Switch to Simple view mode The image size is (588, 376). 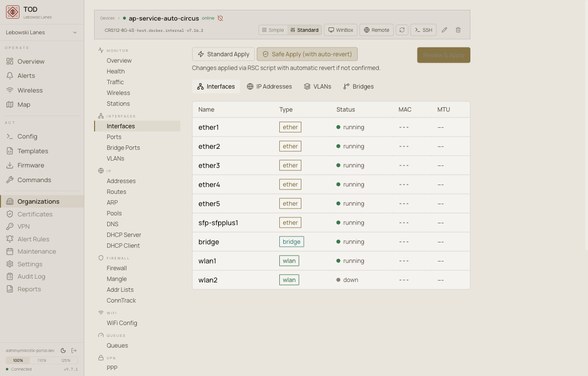coord(272,29)
